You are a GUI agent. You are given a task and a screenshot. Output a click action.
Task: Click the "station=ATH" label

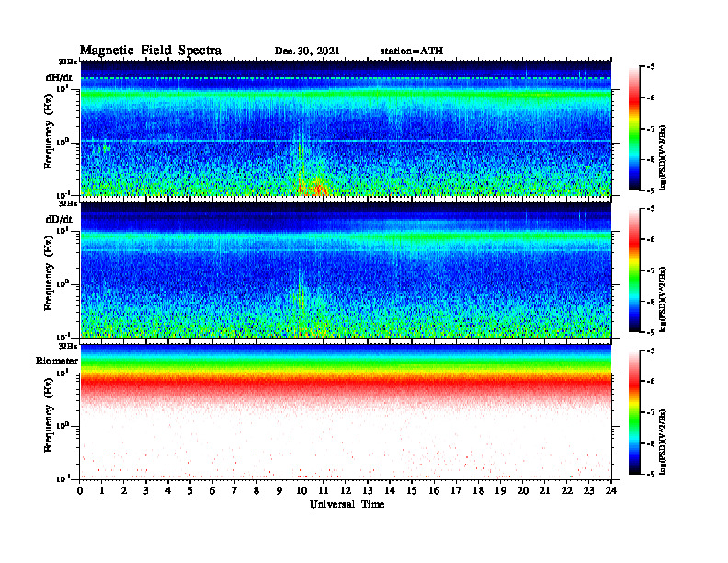[x=412, y=51]
